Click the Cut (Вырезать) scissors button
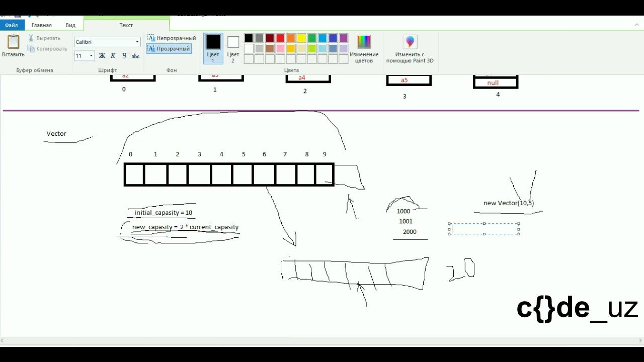 tap(44, 38)
